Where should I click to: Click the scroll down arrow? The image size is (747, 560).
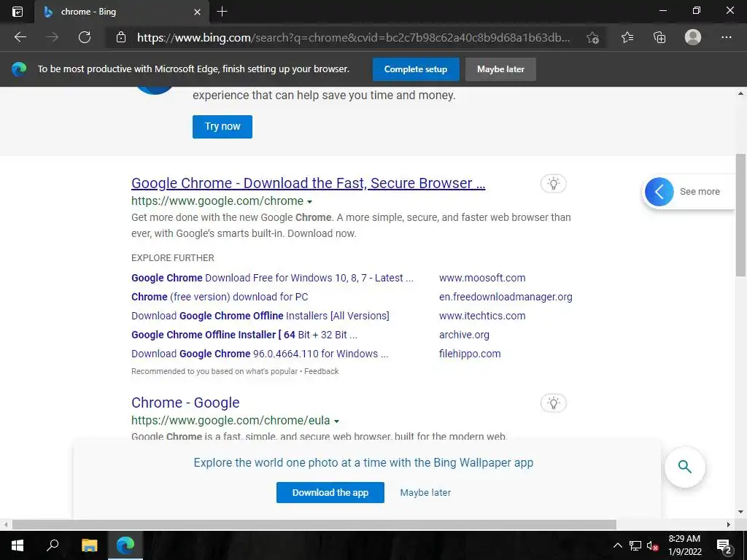(740, 513)
